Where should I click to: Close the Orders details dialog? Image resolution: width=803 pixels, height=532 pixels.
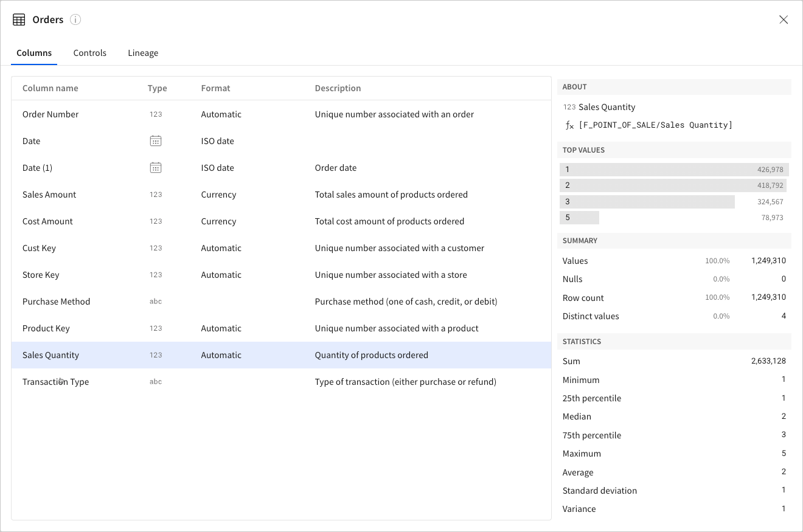click(784, 19)
